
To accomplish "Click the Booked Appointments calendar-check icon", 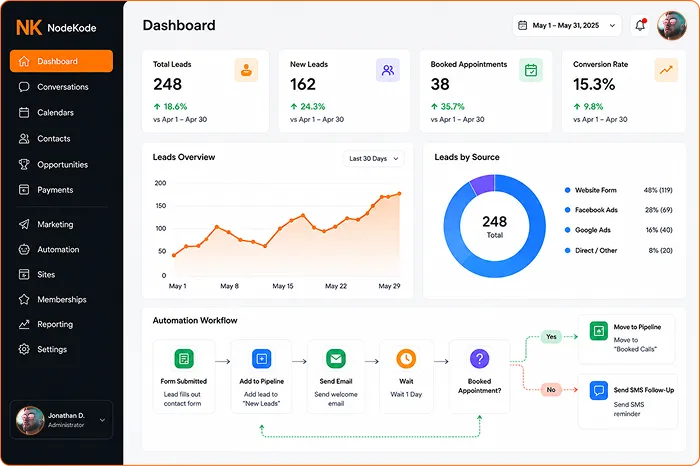I will point(531,70).
